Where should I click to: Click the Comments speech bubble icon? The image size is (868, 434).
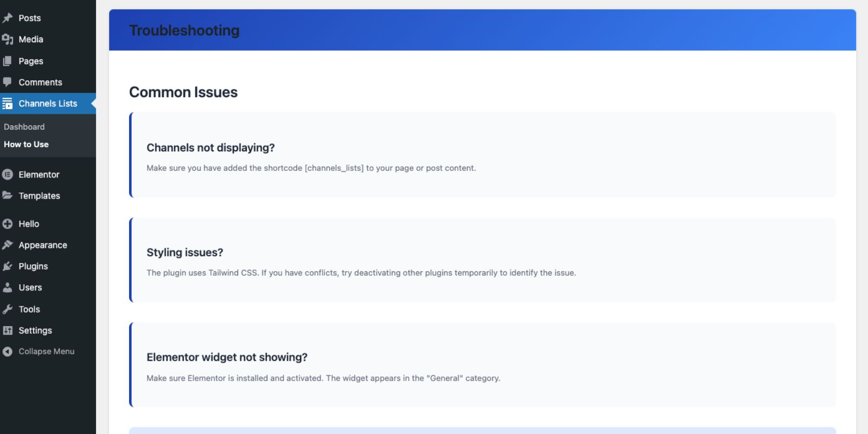pos(8,82)
